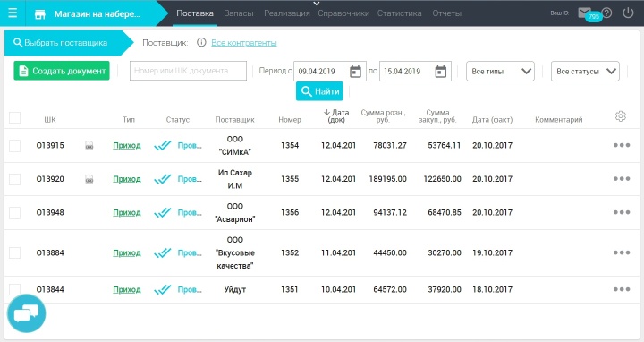Open three-dots menu for document 1352
The height and width of the screenshot is (342, 644).
[622, 252]
